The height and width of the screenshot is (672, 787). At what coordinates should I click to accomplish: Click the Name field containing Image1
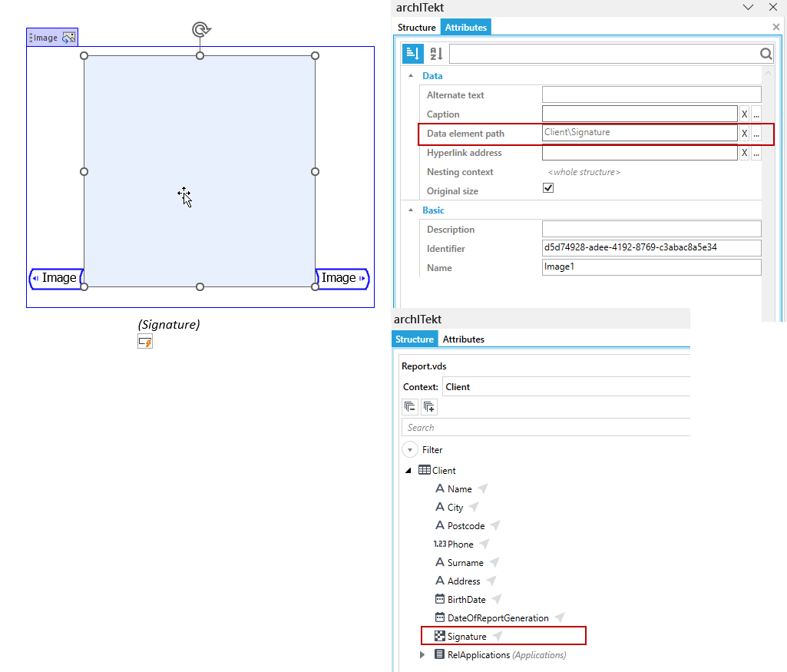(652, 267)
